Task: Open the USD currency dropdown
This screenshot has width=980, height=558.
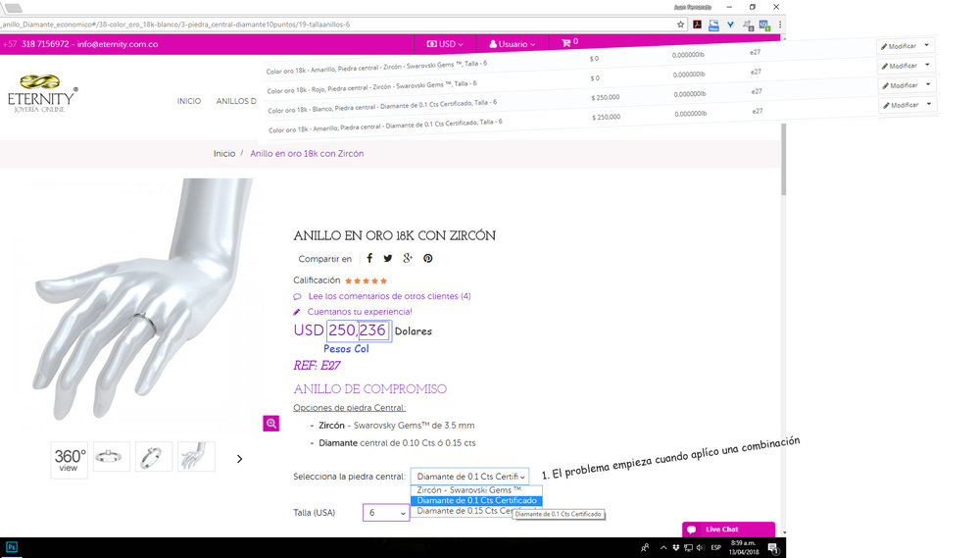Action: pyautogui.click(x=445, y=44)
